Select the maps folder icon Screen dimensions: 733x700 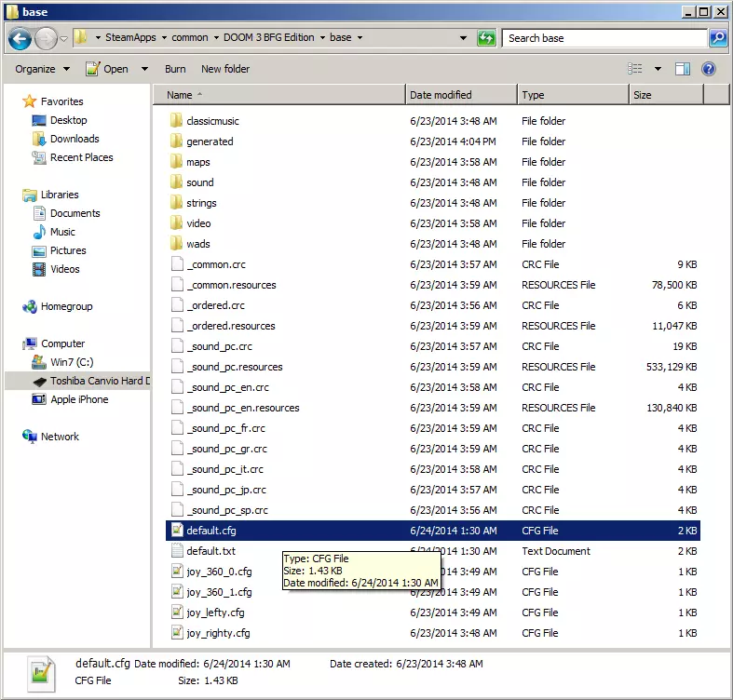click(176, 162)
